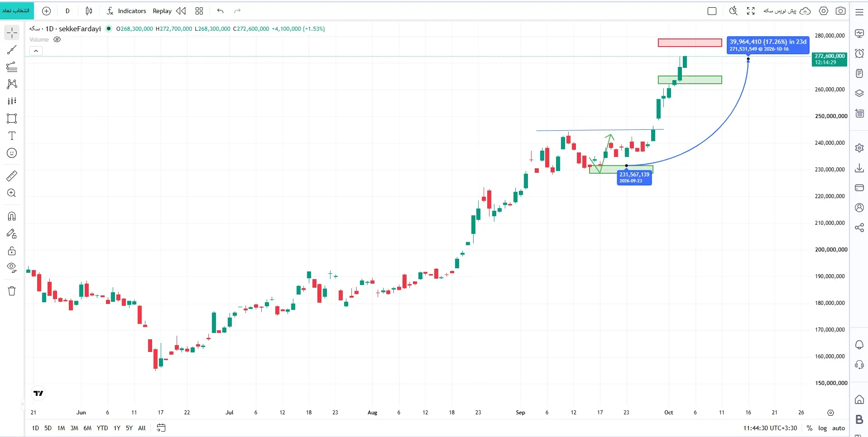Switch to the 1M date range
Image resolution: width=868 pixels, height=437 pixels.
[x=61, y=428]
